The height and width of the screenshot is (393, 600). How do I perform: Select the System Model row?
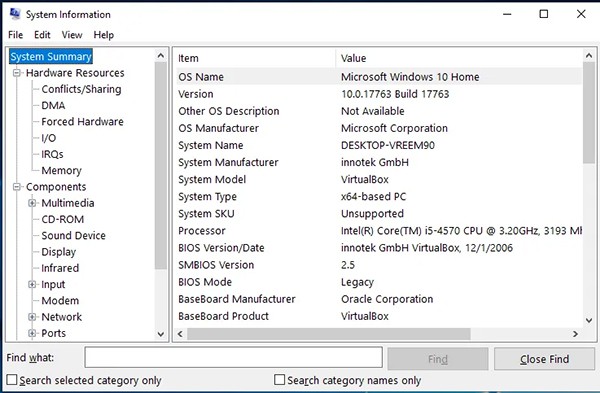[x=379, y=179]
